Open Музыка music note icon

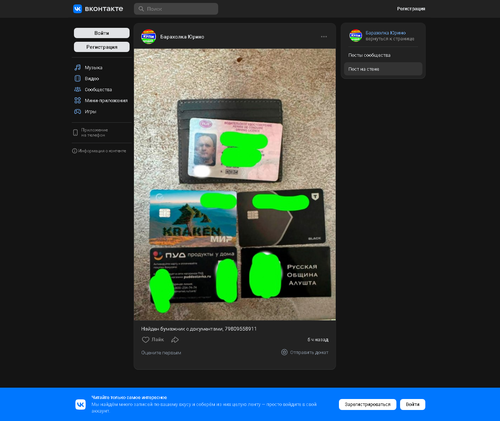(x=77, y=68)
